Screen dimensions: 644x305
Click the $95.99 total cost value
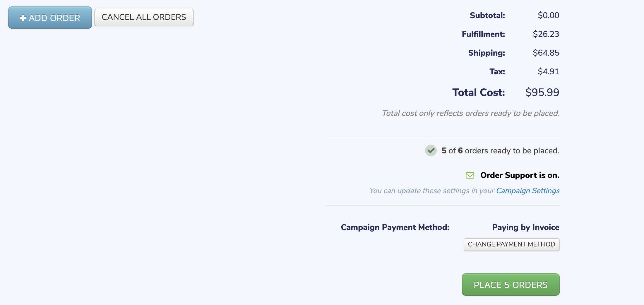(x=542, y=92)
